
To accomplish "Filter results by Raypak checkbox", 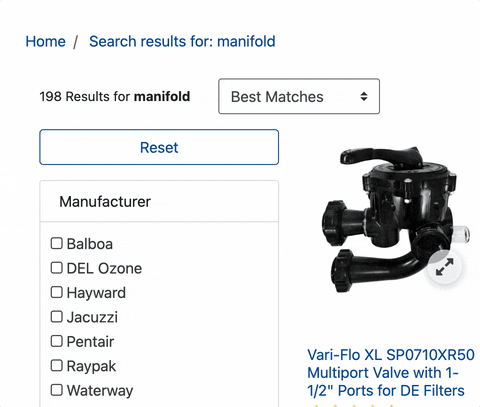I will (57, 366).
